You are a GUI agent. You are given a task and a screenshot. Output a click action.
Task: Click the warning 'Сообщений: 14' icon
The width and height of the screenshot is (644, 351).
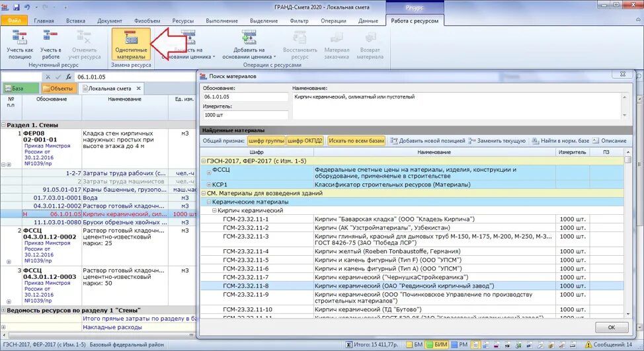click(588, 345)
